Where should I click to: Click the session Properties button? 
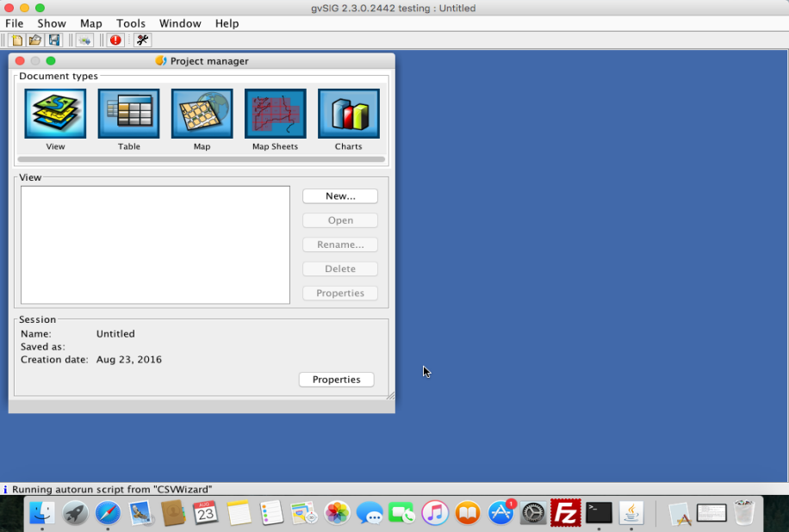coord(336,380)
